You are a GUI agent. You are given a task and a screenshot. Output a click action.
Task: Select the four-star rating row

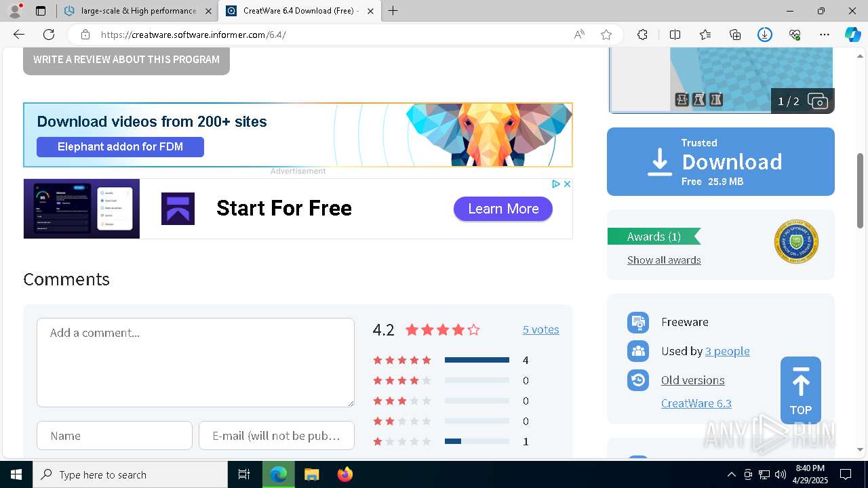451,380
